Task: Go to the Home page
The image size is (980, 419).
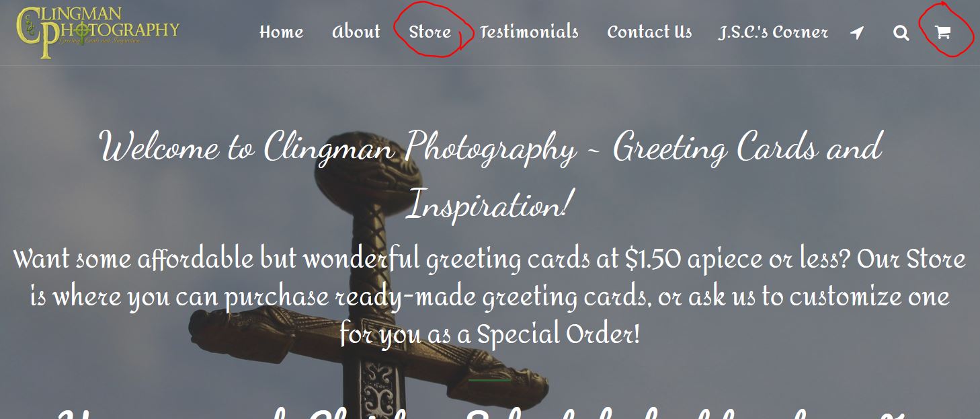Action: 281,32
